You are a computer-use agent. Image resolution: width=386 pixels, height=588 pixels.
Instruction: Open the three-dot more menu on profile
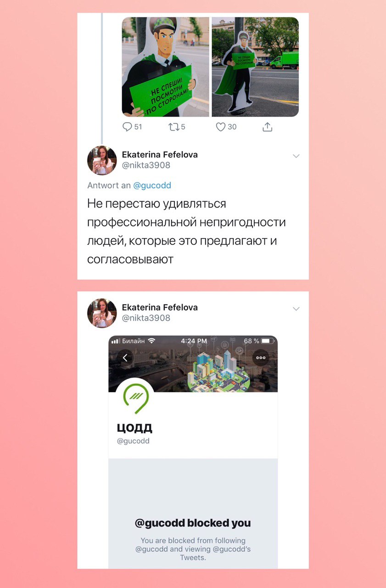pyautogui.click(x=261, y=357)
